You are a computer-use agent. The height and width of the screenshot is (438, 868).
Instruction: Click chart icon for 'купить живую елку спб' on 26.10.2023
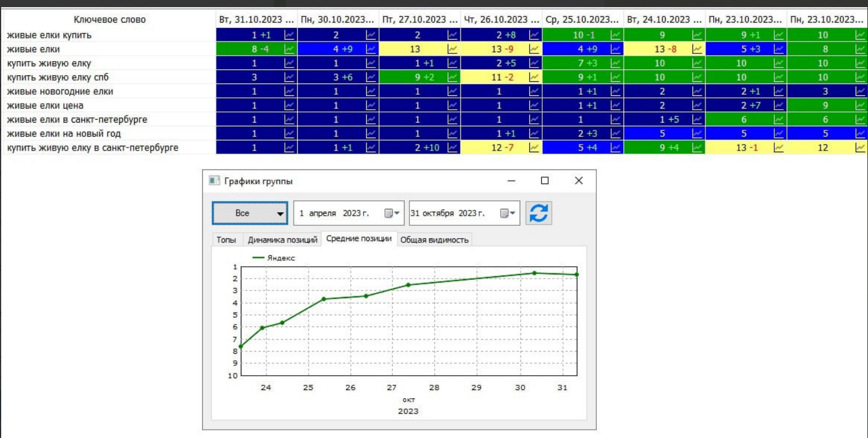point(535,78)
